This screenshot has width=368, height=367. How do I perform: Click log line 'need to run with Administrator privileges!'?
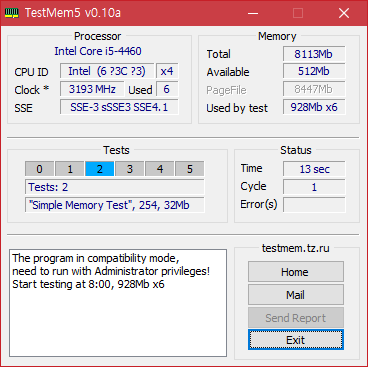tap(111, 271)
